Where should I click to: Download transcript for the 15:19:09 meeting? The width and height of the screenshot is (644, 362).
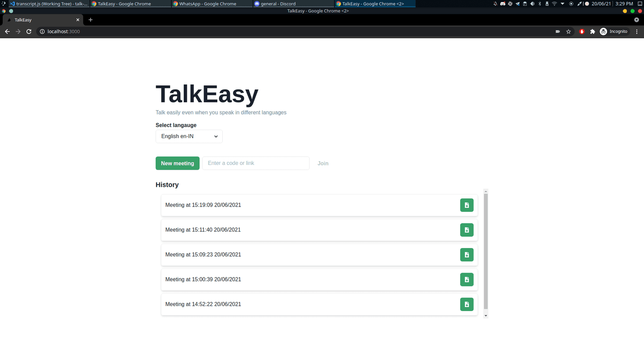tap(467, 205)
